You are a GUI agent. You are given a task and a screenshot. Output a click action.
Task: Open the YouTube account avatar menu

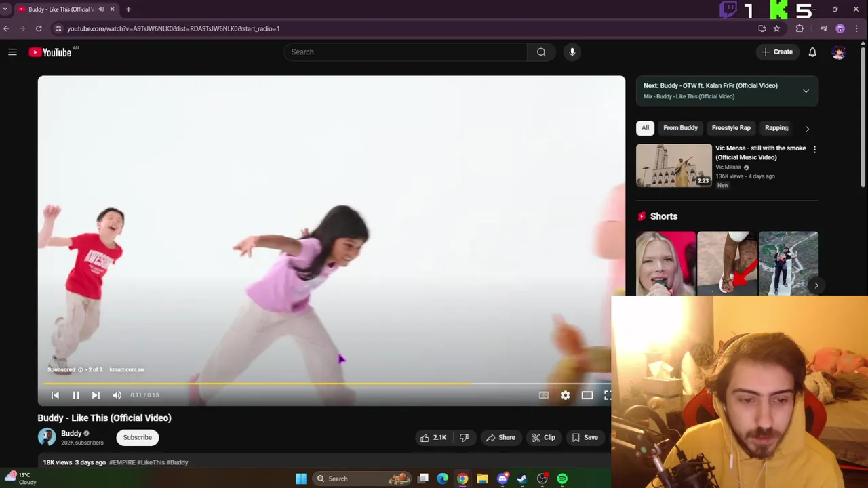coord(839,52)
